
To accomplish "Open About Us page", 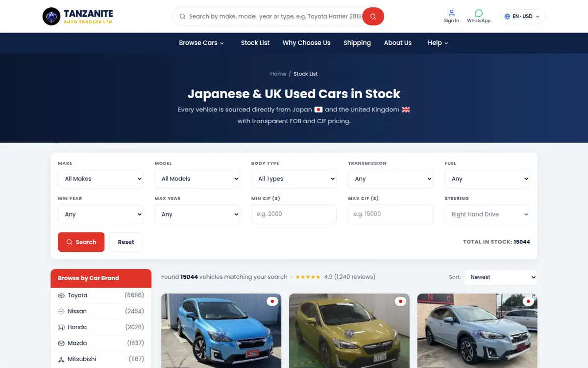I will (397, 43).
